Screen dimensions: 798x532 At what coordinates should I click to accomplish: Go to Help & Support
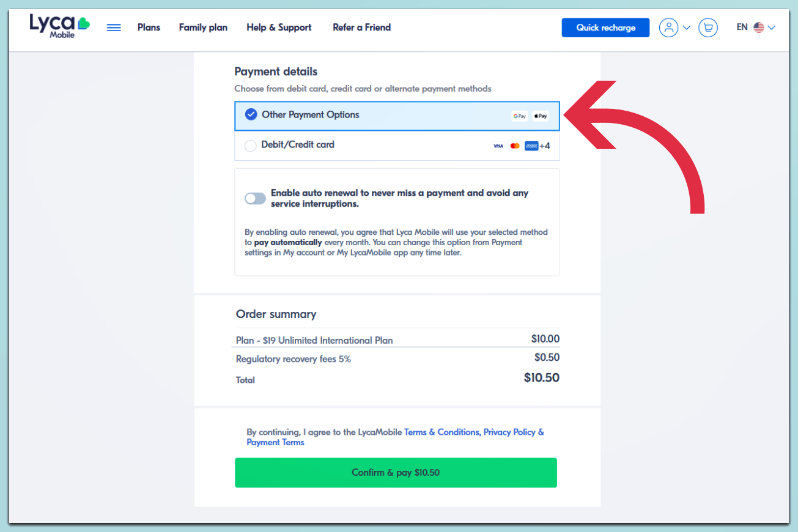point(279,28)
